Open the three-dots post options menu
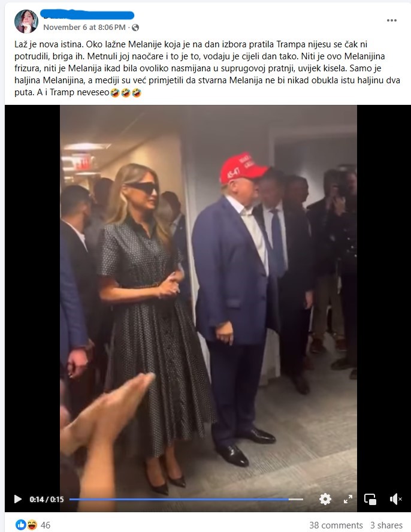Image resolution: width=411 pixels, height=532 pixels. pyautogui.click(x=392, y=20)
